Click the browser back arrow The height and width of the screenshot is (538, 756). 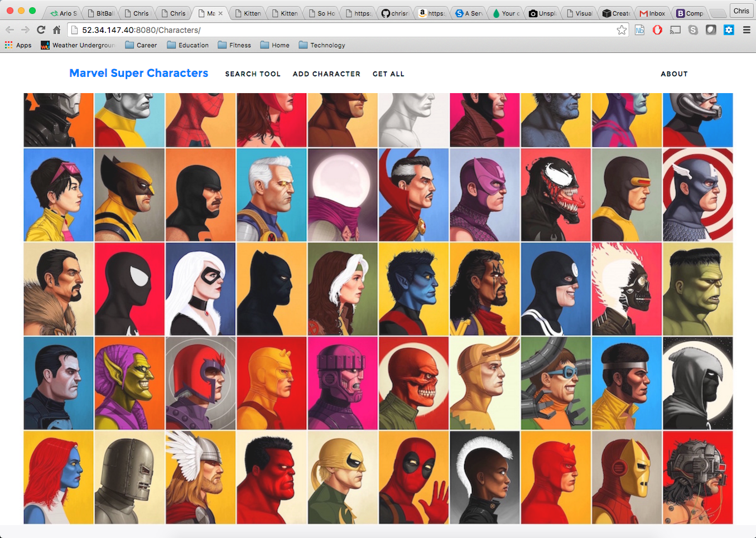pos(9,30)
